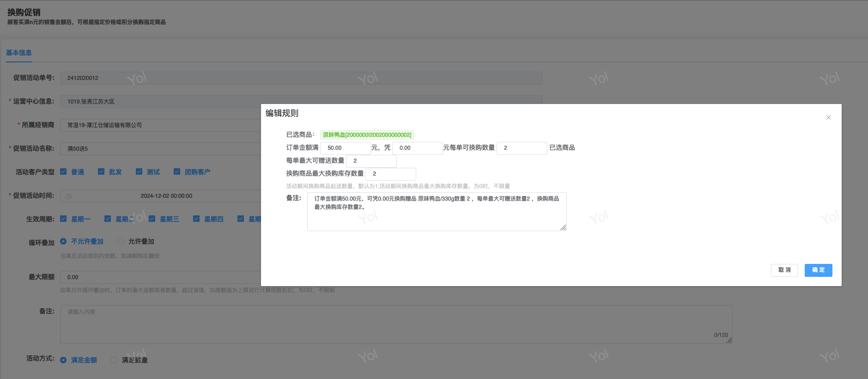Click the selected product tag 原味鸭血
This screenshot has height=379, width=868.
[367, 135]
